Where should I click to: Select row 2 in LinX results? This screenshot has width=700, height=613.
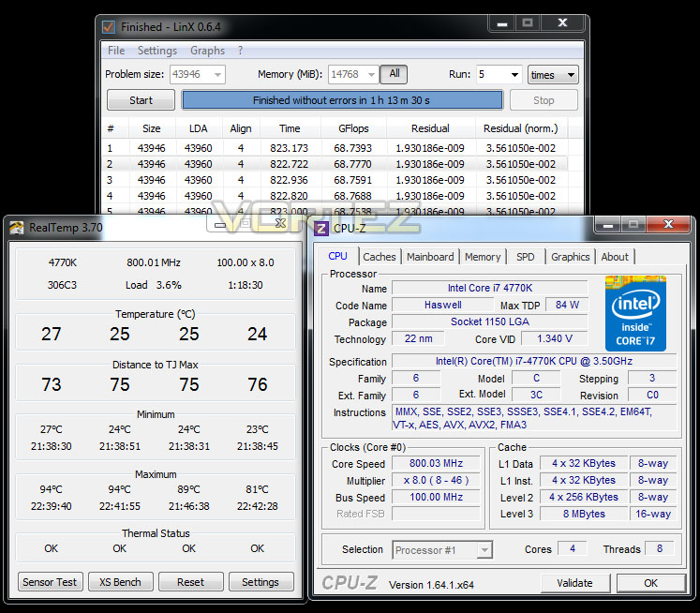pos(335,164)
